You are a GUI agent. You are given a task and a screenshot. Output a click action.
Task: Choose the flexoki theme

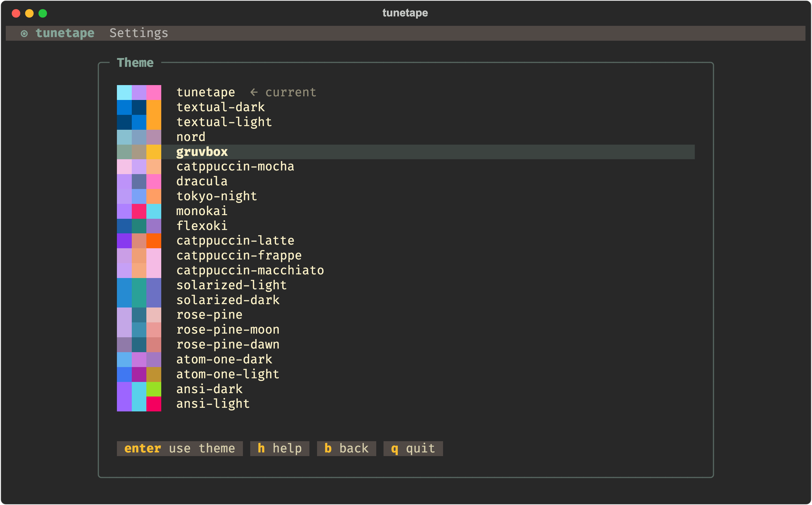pyautogui.click(x=405, y=226)
